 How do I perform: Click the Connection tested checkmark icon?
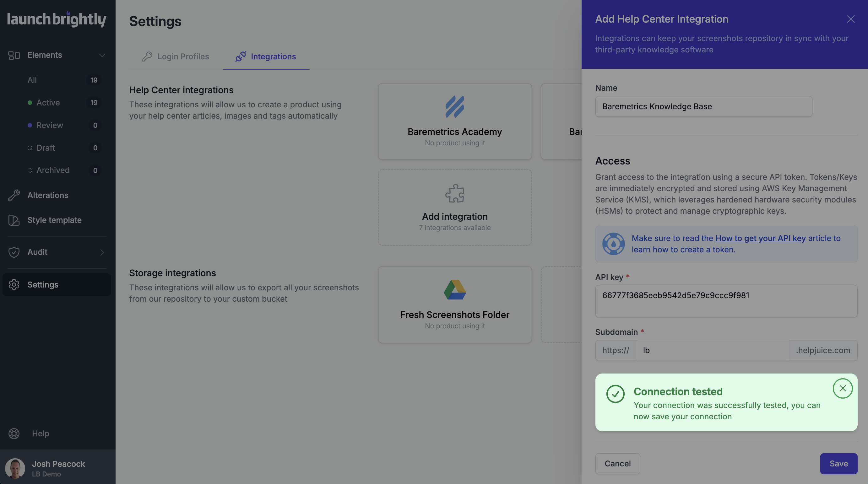[615, 393]
